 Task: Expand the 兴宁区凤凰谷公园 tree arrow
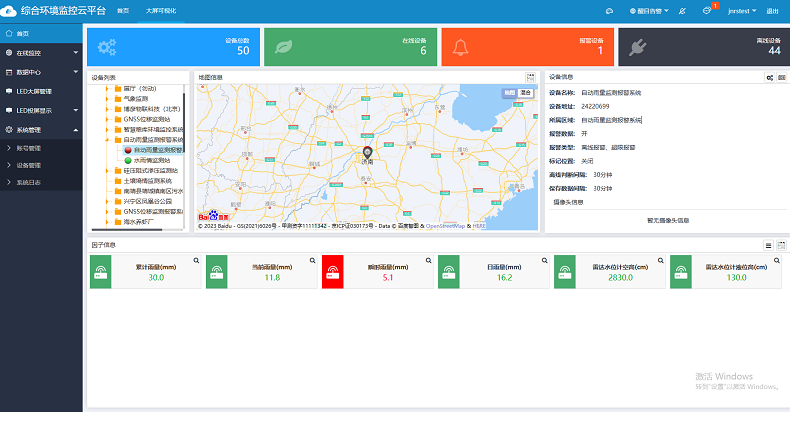[x=107, y=201]
